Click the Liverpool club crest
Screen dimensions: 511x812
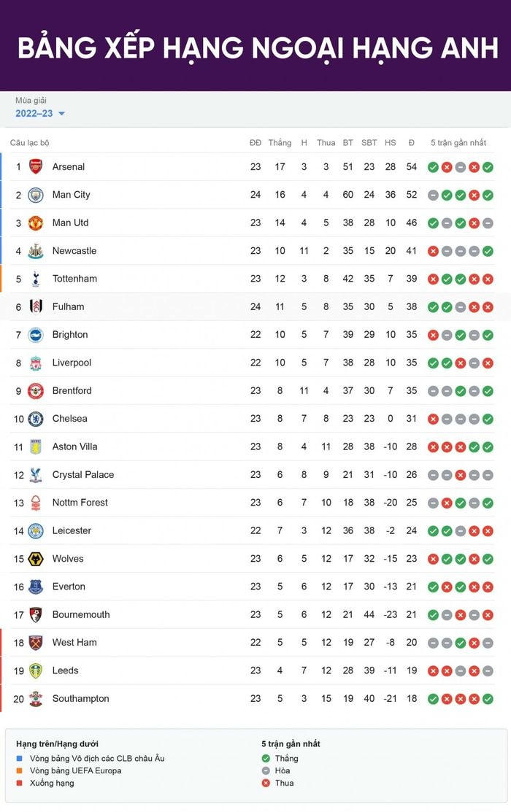36,363
